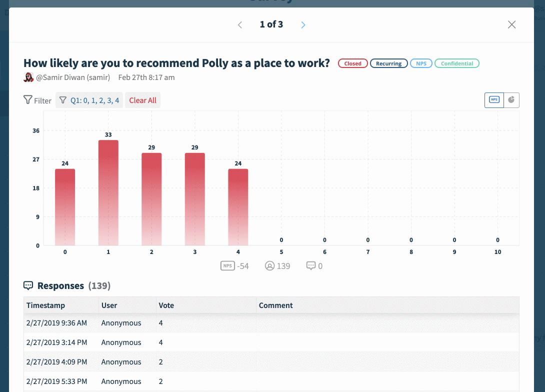Select the bar for score 4
Viewport: 545px width, 392px height.
click(x=238, y=207)
